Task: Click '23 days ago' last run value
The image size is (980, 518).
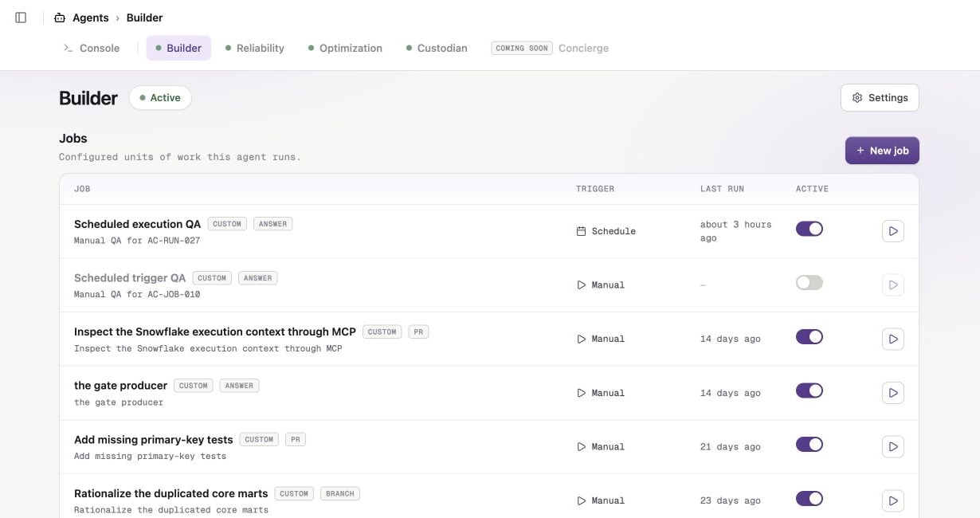Action: pyautogui.click(x=731, y=500)
